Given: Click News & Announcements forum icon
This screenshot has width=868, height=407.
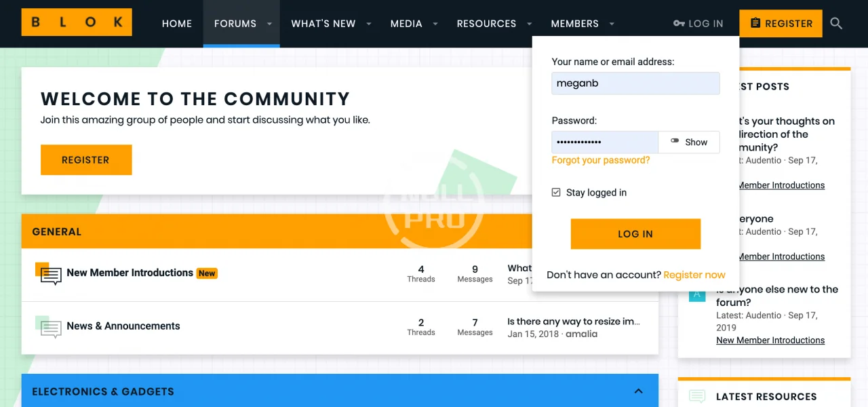Looking at the screenshot, I should point(50,327).
